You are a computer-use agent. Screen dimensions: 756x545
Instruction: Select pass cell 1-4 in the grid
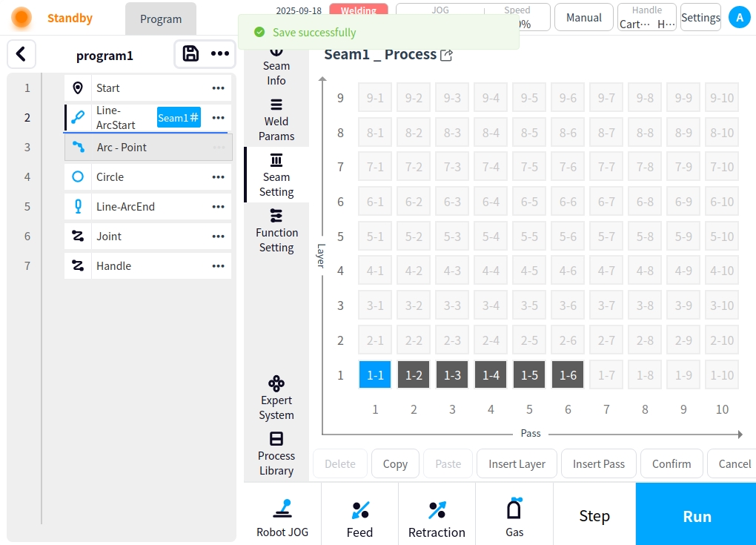pyautogui.click(x=491, y=375)
